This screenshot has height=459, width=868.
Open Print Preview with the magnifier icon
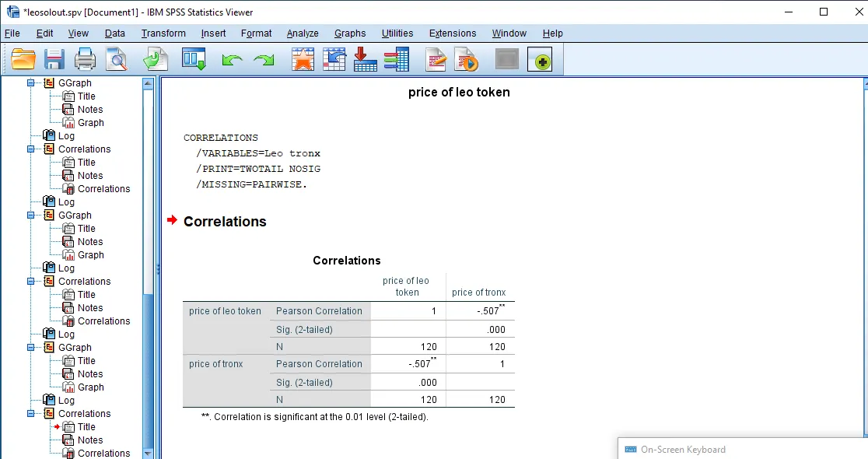click(116, 59)
